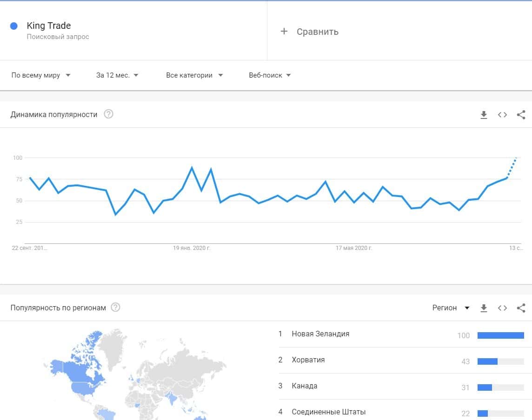The width and height of the screenshot is (532, 420).
Task: Expand the Веб-поиск search type dropdown
Action: [270, 75]
